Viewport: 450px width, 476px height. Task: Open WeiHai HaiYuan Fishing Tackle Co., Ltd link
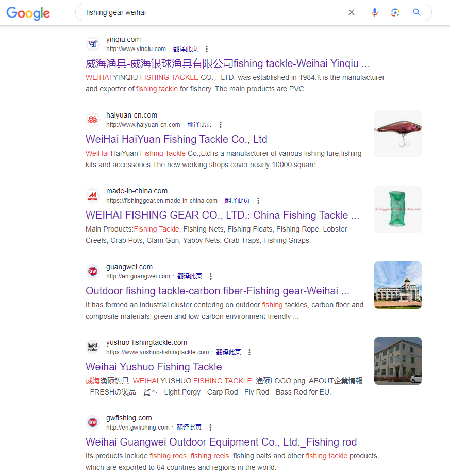[176, 139]
